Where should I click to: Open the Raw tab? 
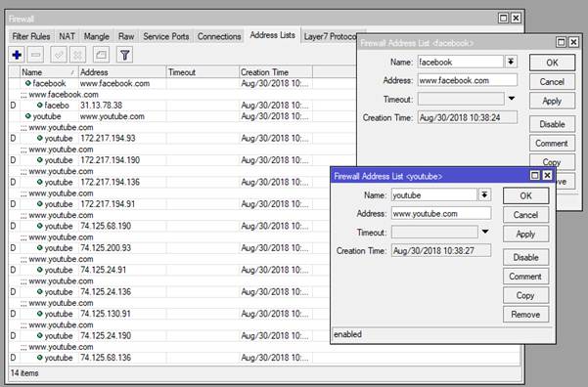126,36
